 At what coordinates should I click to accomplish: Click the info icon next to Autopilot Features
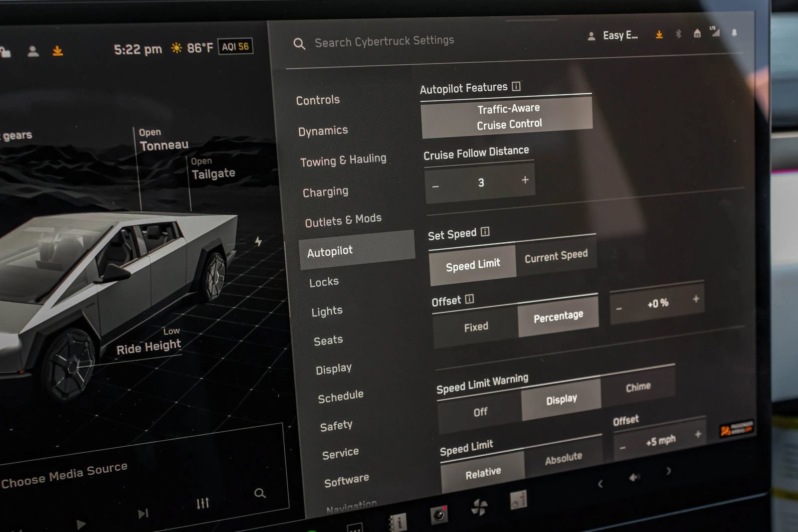(516, 86)
